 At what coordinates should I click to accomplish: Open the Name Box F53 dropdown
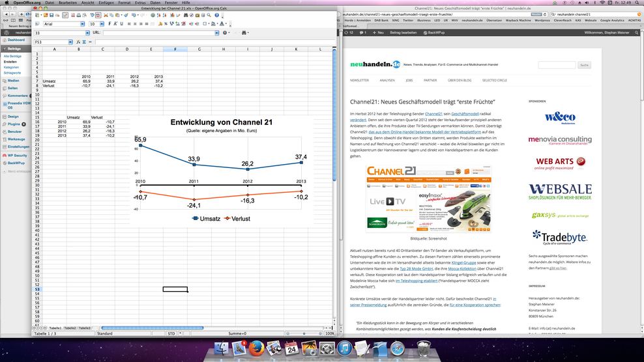[x=70, y=42]
